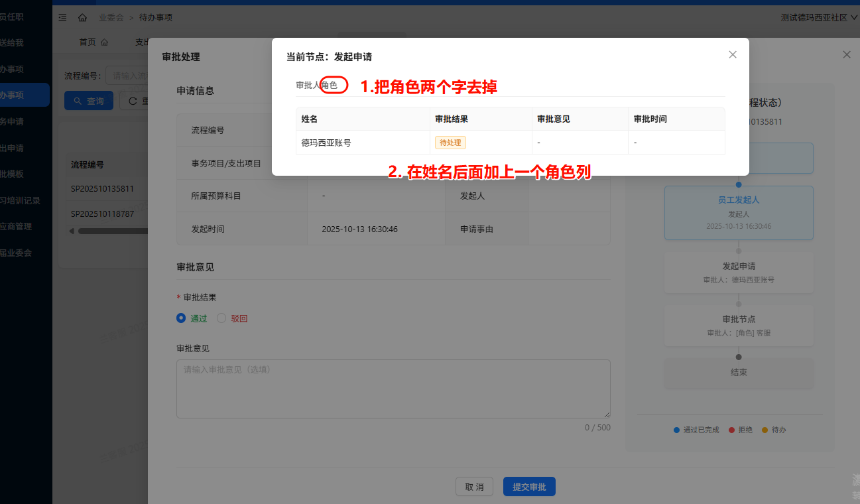Click the 取消 cancel button
This screenshot has width=860, height=504.
click(x=474, y=486)
